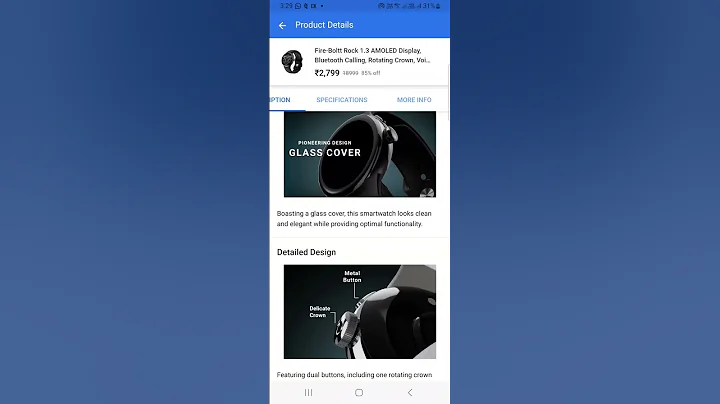720x404 pixels.
Task: Select the partially visible Description tab
Action: pos(280,100)
